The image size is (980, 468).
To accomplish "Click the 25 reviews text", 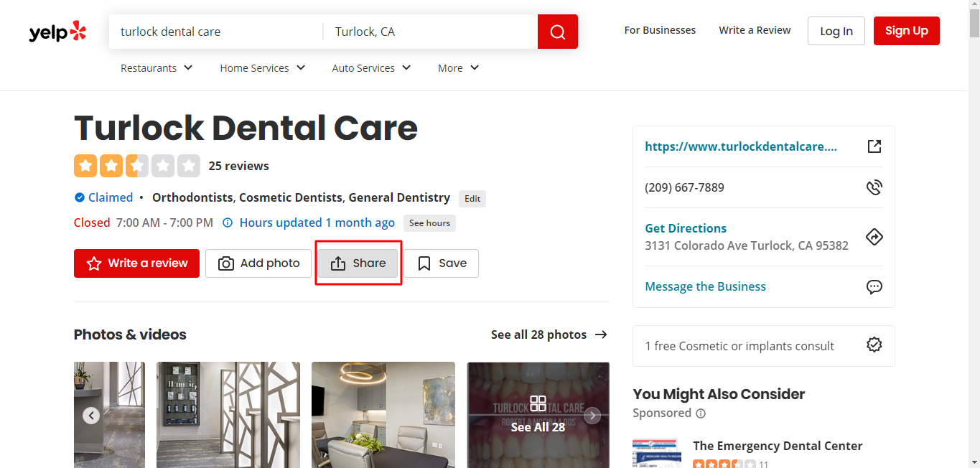I will [x=239, y=166].
